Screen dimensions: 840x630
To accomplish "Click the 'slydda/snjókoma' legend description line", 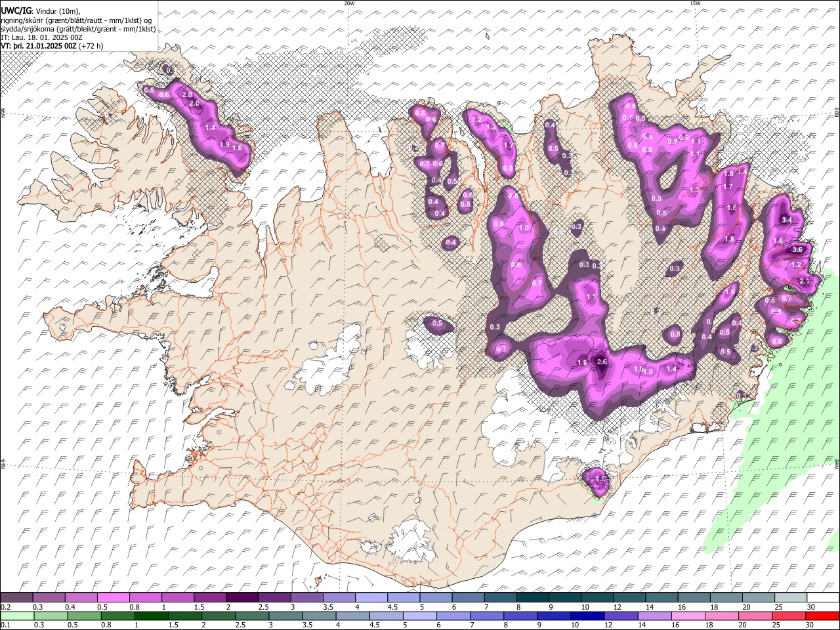I will (79, 29).
